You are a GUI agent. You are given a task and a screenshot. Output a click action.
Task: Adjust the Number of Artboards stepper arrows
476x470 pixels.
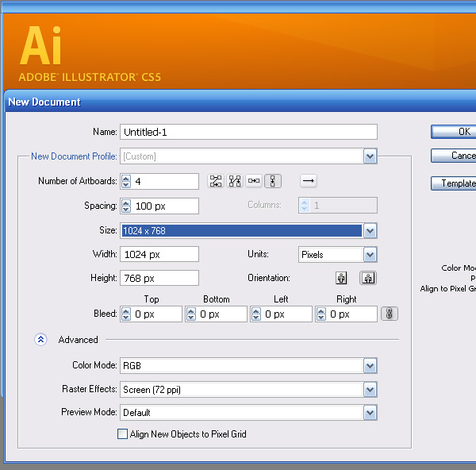126,181
